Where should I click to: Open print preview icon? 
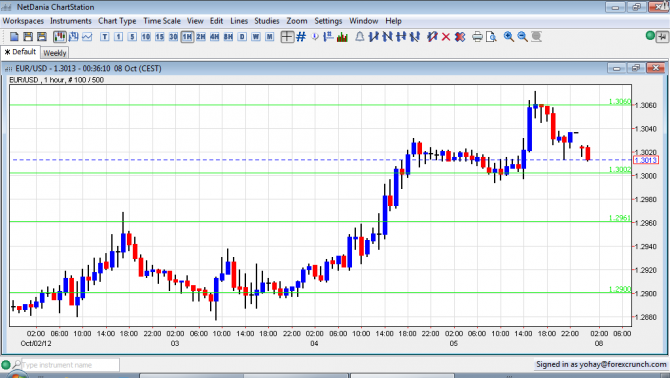pos(491,37)
